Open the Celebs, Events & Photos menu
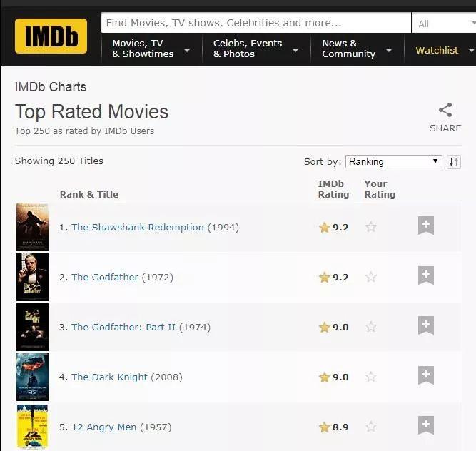This screenshot has width=476, height=451. coord(256,49)
